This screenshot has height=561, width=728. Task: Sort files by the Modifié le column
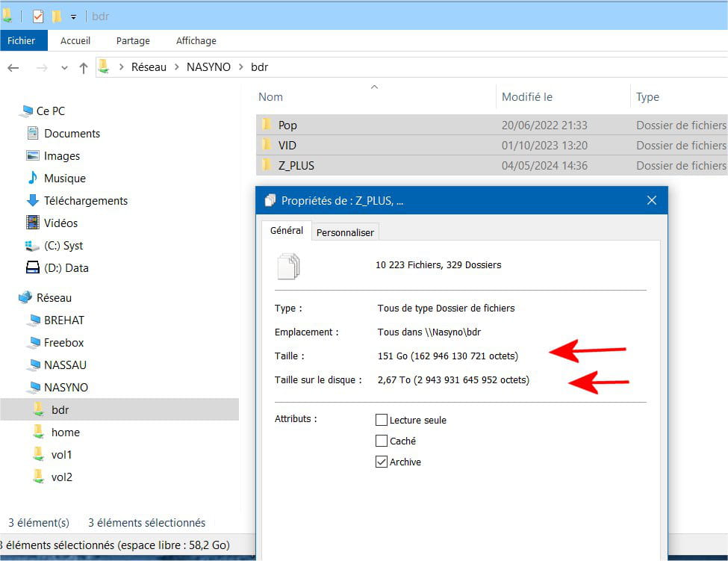(x=527, y=97)
